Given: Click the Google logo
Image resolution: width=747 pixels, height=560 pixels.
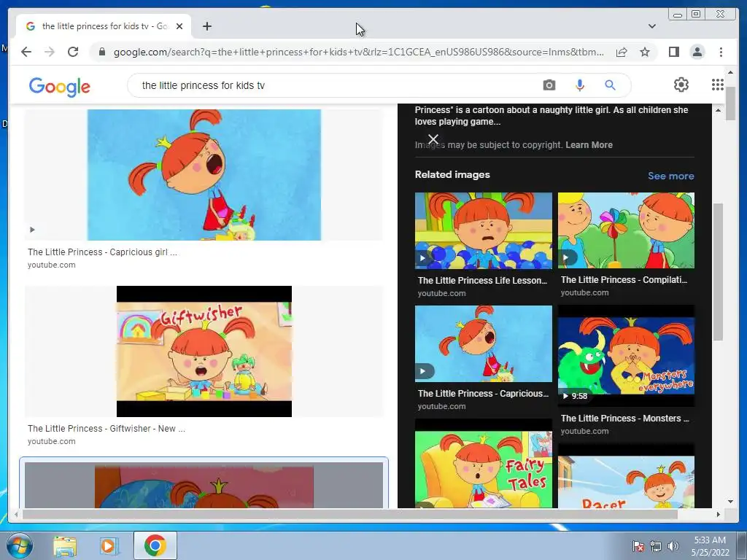Looking at the screenshot, I should pos(60,87).
